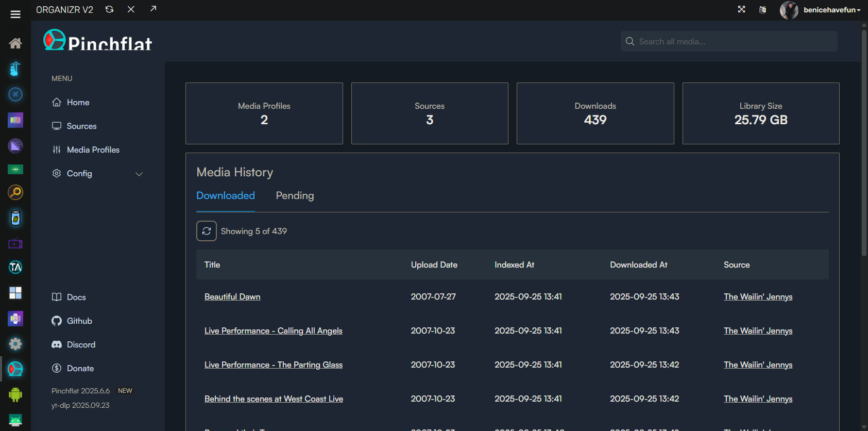Toggle fullscreen with the expand icon

pyautogui.click(x=741, y=9)
